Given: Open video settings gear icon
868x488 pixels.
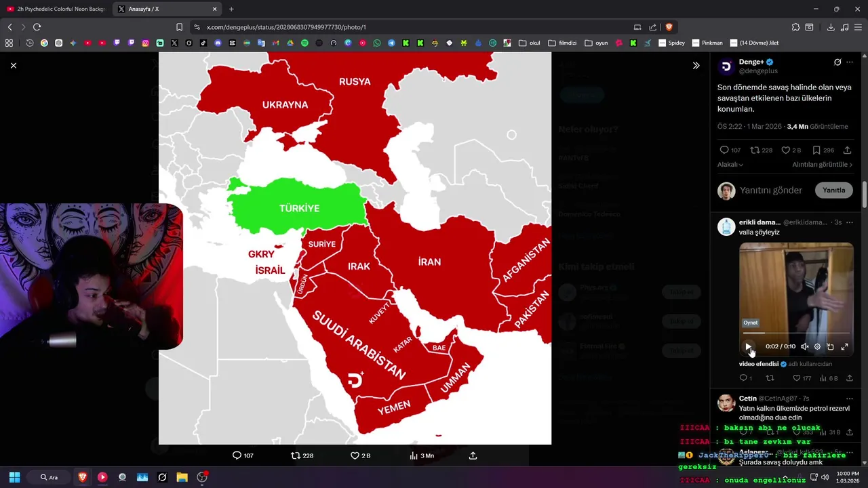Looking at the screenshot, I should coord(817,346).
